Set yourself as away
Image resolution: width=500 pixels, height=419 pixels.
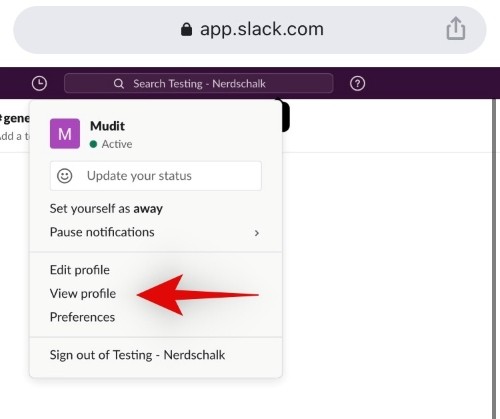pyautogui.click(x=106, y=209)
